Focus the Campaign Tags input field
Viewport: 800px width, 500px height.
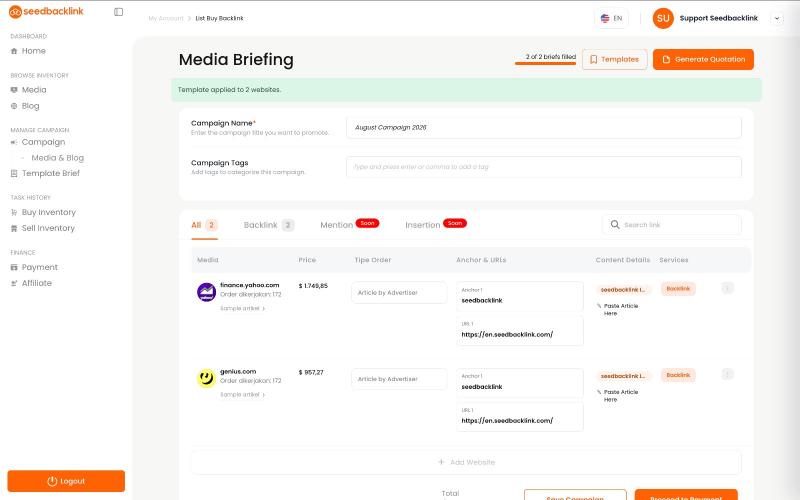544,167
